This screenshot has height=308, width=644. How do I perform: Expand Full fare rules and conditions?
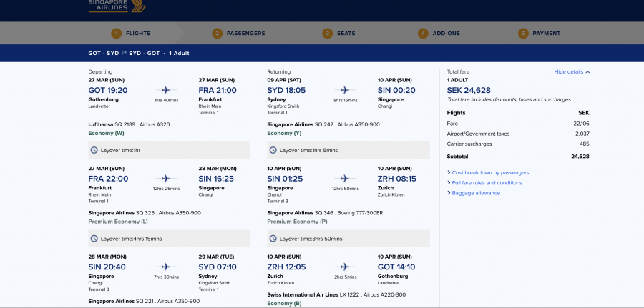coord(487,182)
